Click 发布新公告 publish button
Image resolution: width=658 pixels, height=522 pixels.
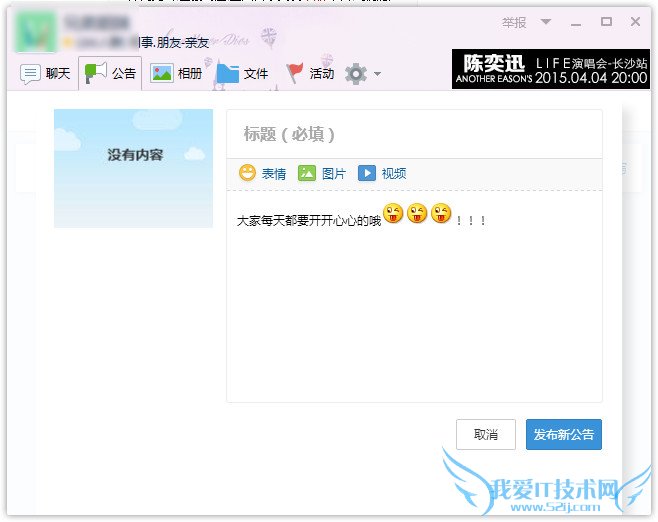tap(564, 434)
